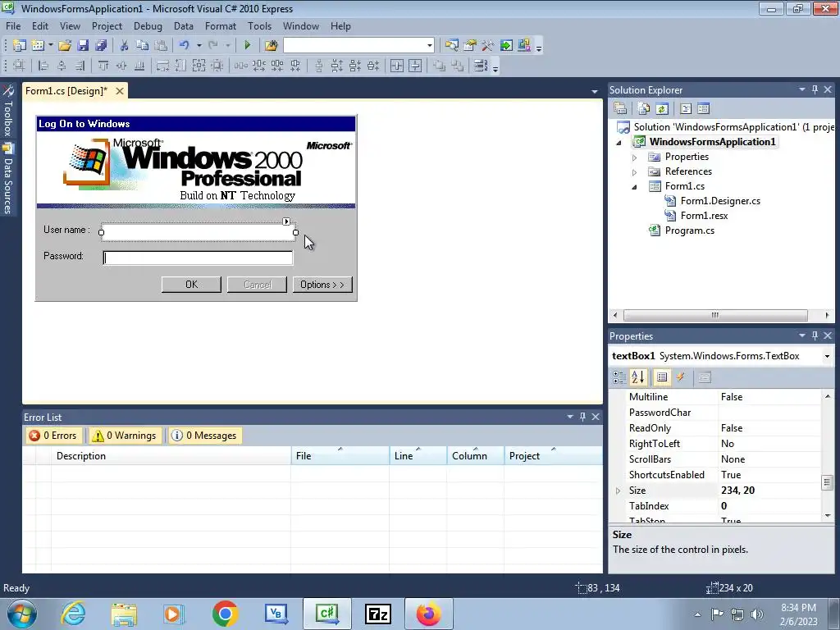
Task: Click the PasswordChar property value field
Action: [769, 413]
